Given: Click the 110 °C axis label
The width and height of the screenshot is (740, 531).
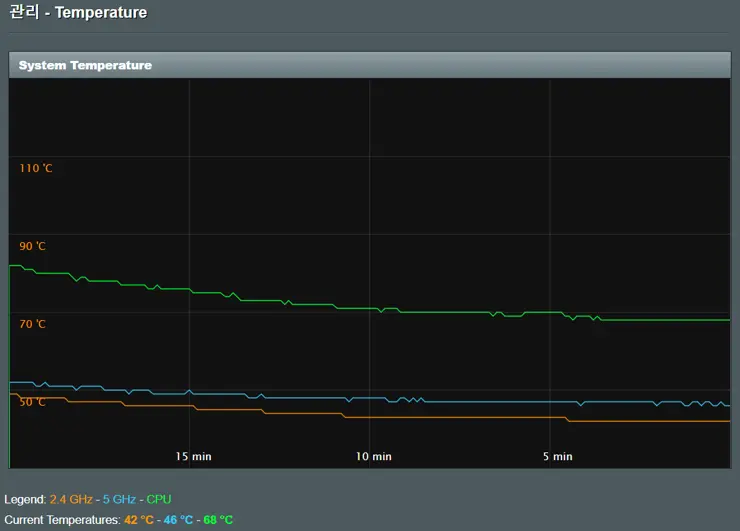Looking at the screenshot, I should [x=36, y=168].
